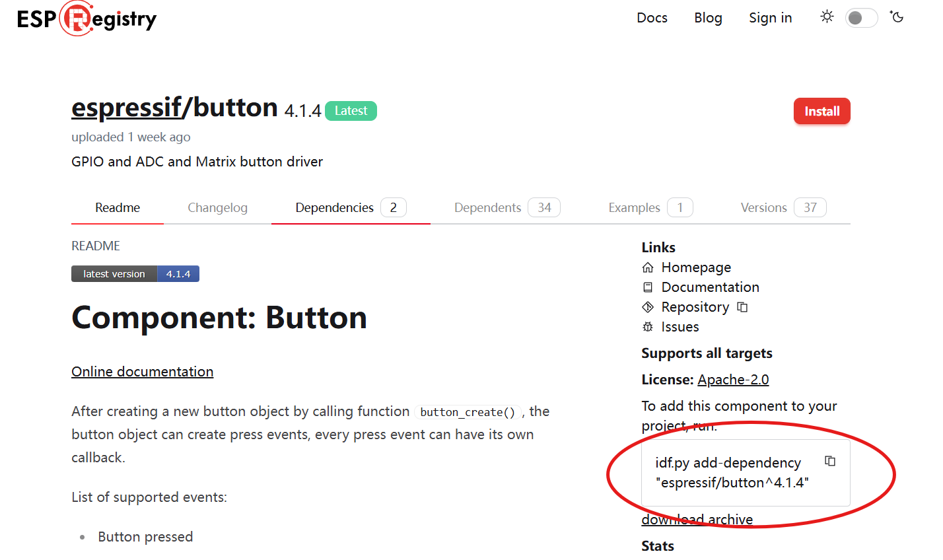
Task: Click the 'uploaded 1 week ago' text
Action: 131,137
